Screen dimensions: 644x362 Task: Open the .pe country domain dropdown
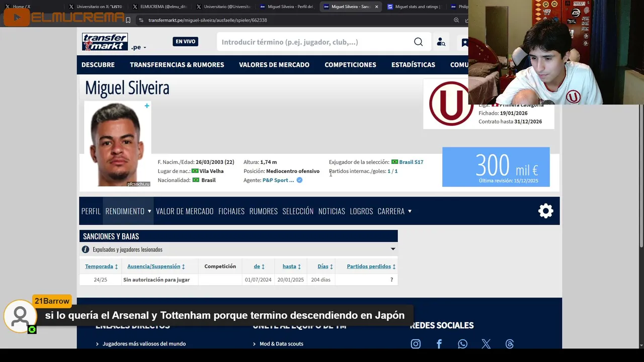[139, 47]
